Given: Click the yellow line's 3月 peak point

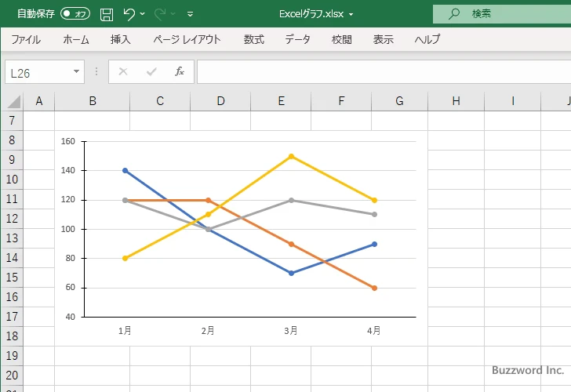Looking at the screenshot, I should point(291,157).
